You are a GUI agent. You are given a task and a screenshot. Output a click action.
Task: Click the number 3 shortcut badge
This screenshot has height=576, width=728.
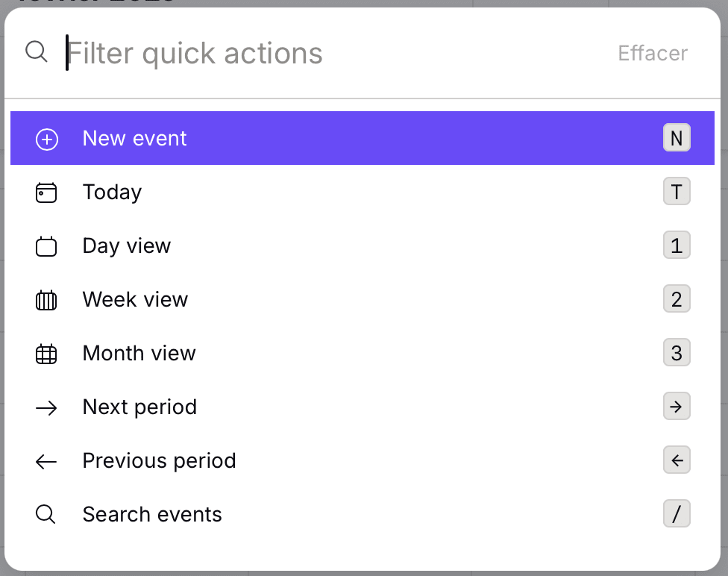677,353
